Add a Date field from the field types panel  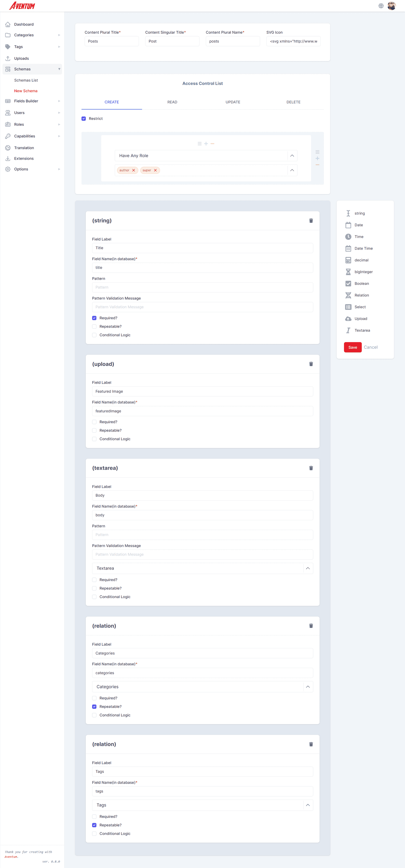[x=358, y=225]
